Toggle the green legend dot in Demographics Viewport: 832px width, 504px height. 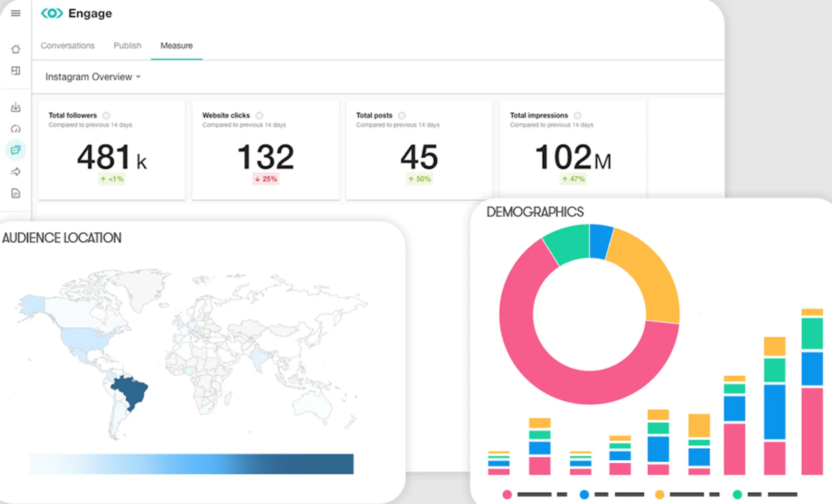tap(738, 495)
